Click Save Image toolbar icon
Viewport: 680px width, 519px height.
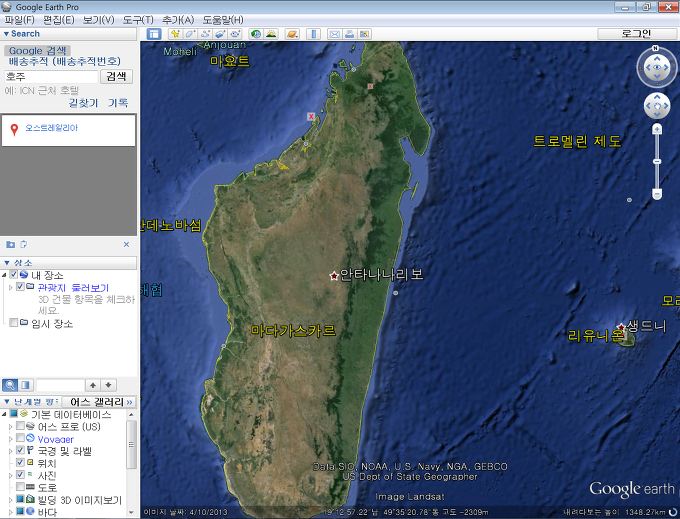pos(364,34)
